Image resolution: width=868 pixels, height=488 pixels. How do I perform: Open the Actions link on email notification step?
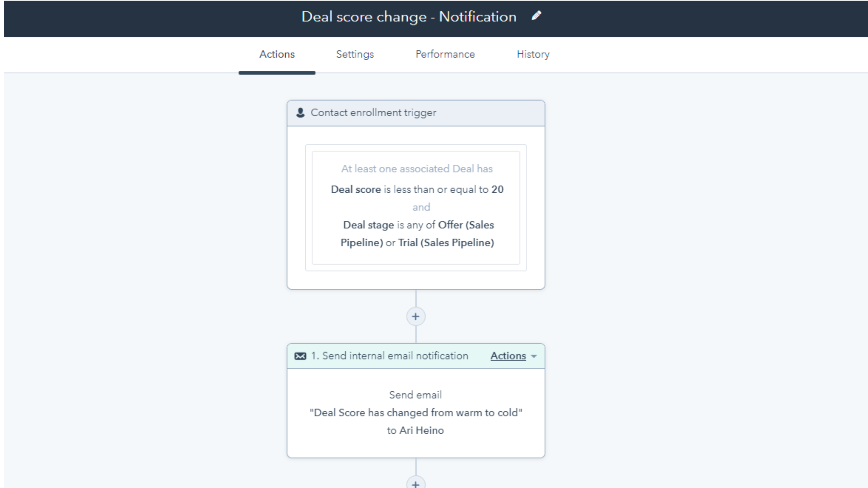click(x=508, y=356)
